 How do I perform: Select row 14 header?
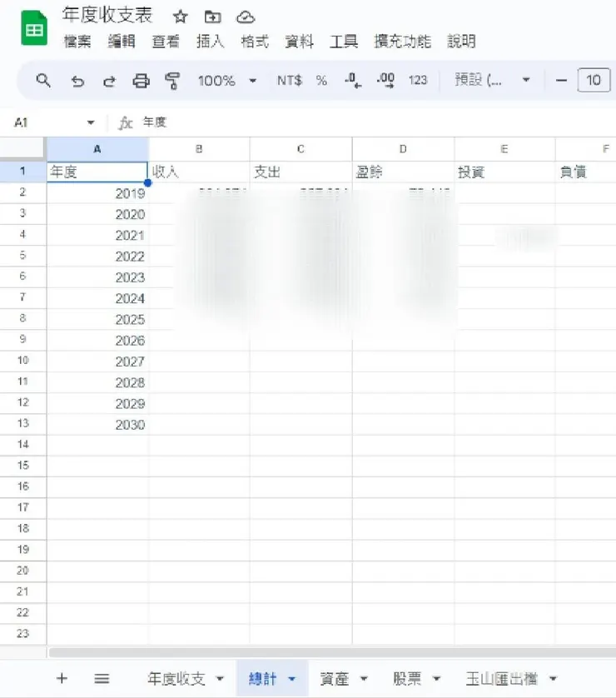(22, 445)
